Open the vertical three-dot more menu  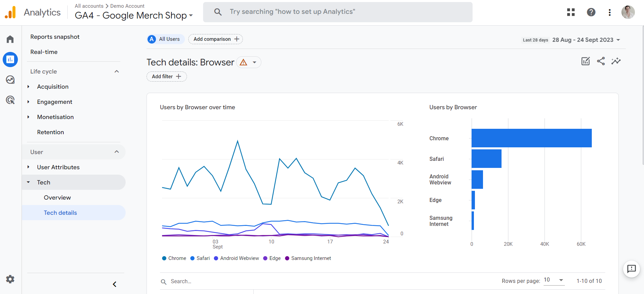(x=609, y=12)
